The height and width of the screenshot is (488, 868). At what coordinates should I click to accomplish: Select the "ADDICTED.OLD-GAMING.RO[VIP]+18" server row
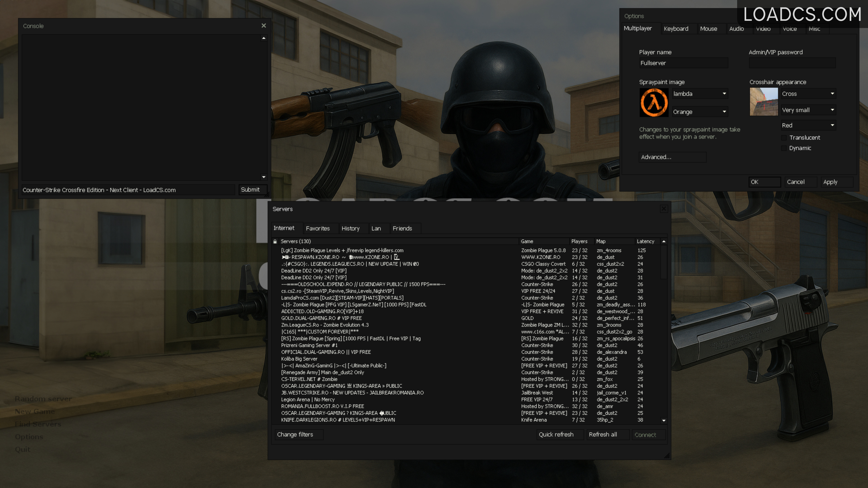466,312
